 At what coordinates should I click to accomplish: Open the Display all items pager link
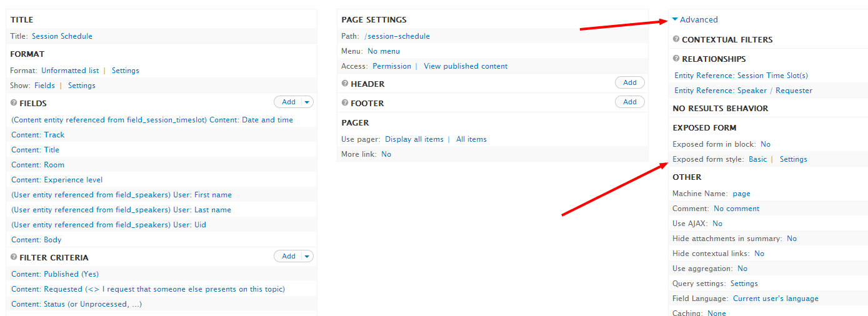point(414,139)
